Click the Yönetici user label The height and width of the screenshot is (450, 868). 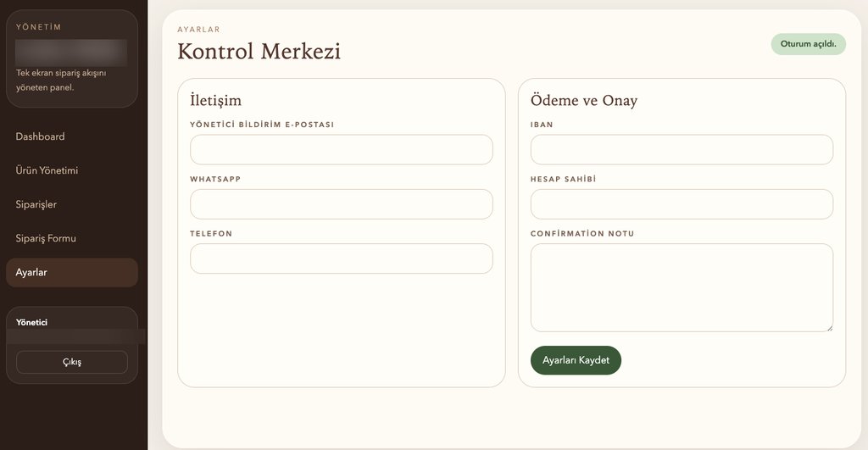click(32, 322)
